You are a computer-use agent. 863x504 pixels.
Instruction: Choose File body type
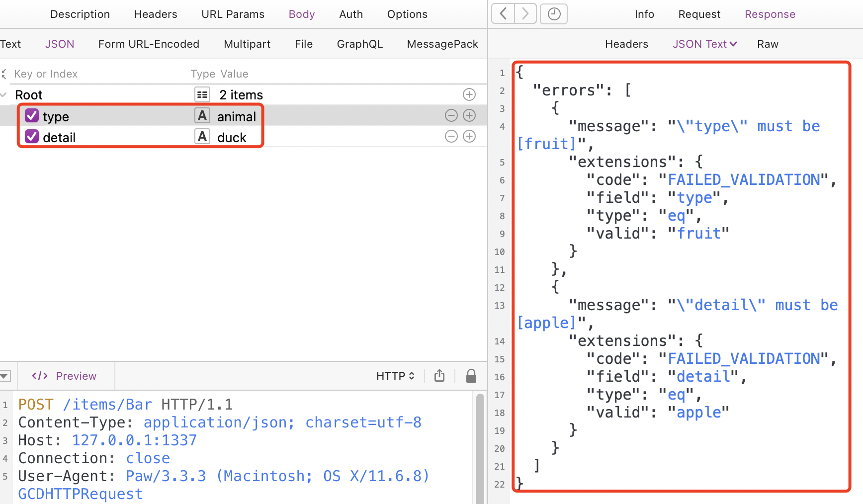tap(304, 44)
